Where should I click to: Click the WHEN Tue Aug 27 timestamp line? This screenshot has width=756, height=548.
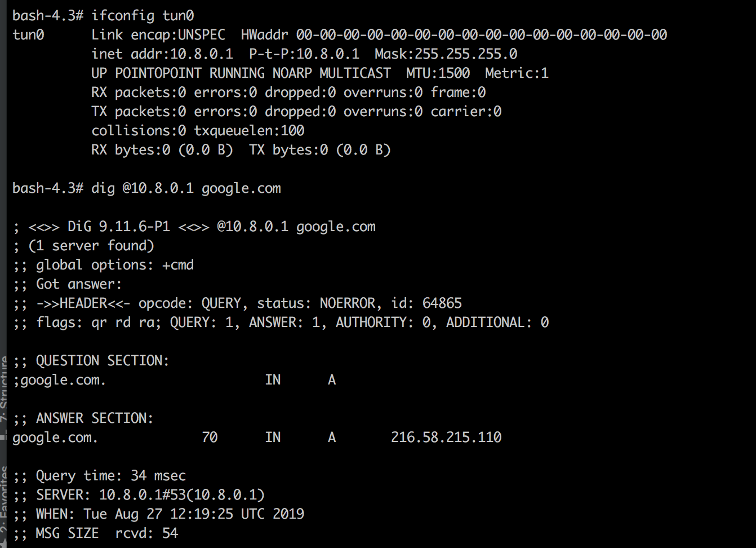point(158,514)
